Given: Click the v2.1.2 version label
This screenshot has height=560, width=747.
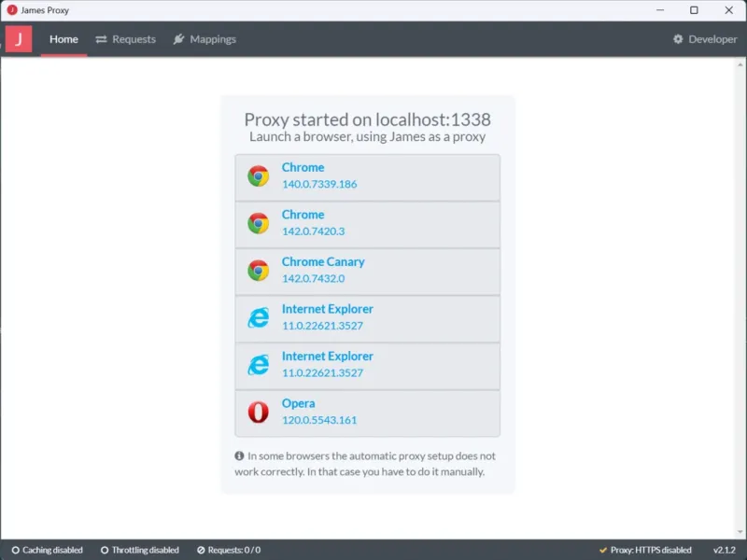Looking at the screenshot, I should pyautogui.click(x=724, y=550).
